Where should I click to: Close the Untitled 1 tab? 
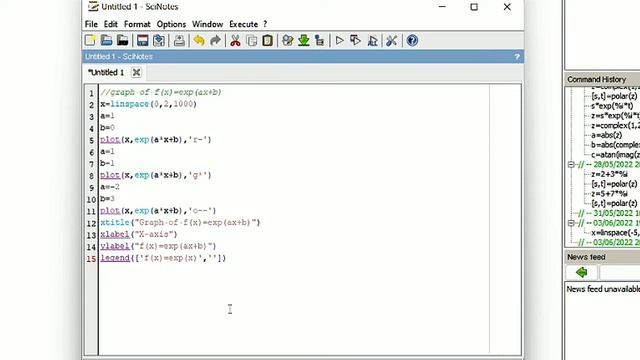[x=136, y=72]
